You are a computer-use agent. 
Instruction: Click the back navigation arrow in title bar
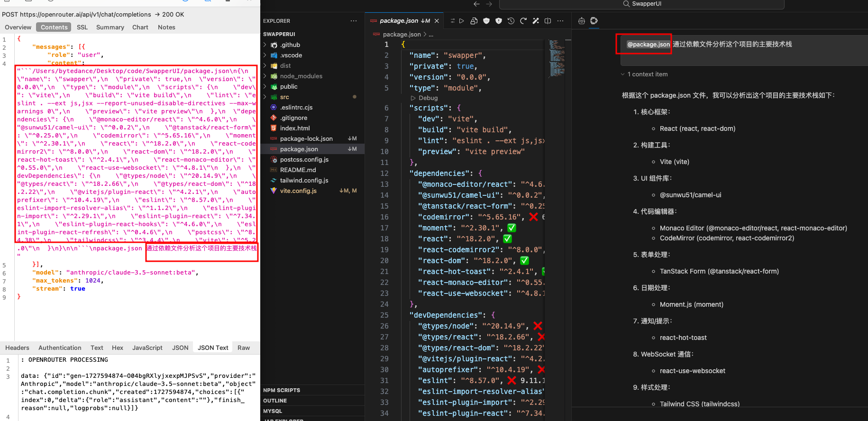click(x=476, y=4)
